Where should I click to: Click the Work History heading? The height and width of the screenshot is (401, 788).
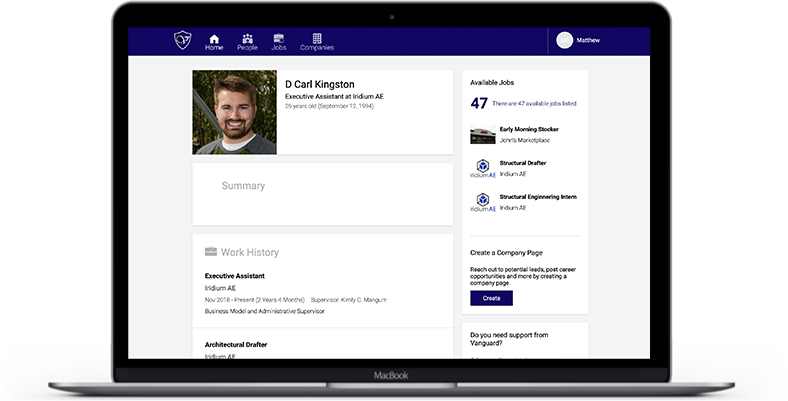(250, 252)
